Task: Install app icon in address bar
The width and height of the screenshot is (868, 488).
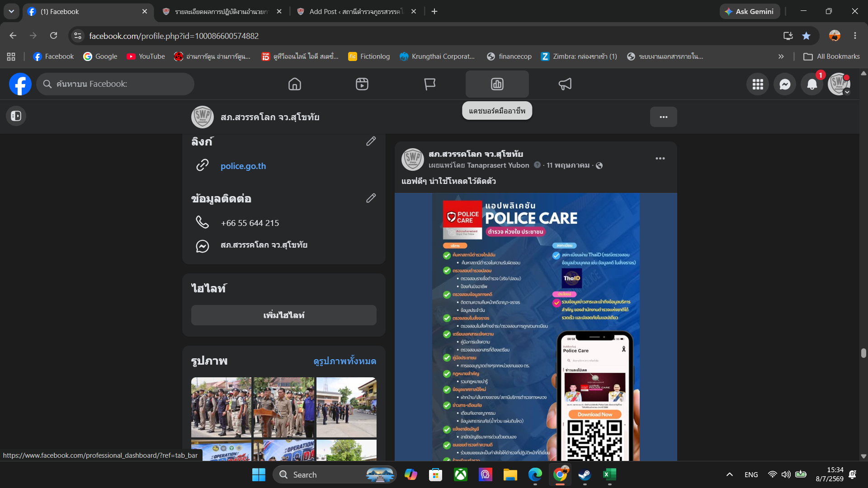Action: [x=788, y=36]
